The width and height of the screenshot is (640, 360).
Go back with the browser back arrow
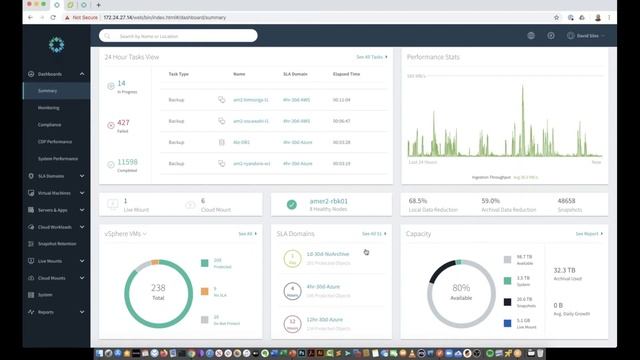[30, 18]
